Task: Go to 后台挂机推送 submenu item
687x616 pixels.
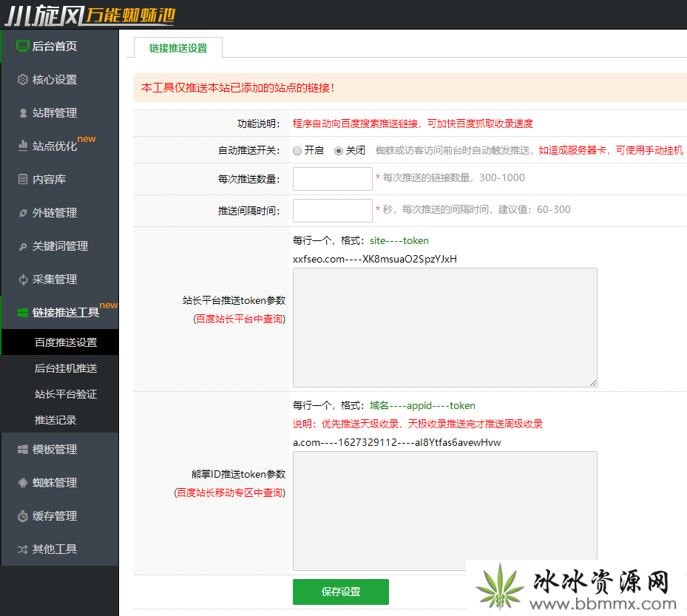Action: point(60,368)
